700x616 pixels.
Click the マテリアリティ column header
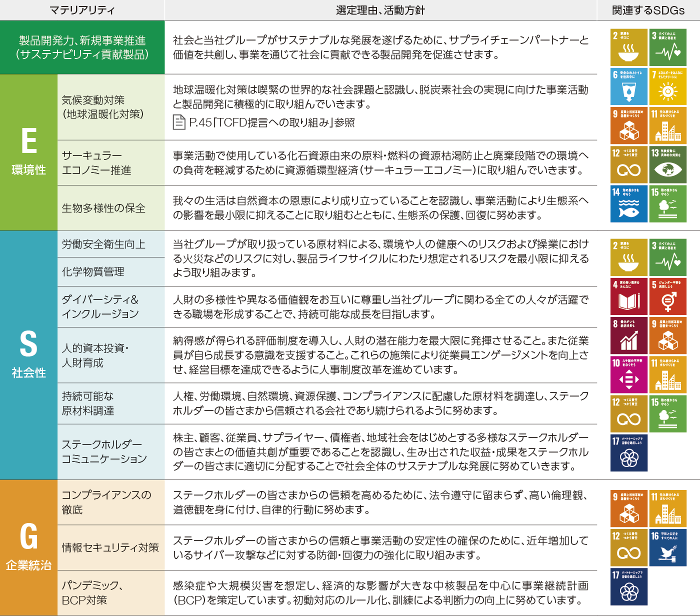tap(81, 9)
